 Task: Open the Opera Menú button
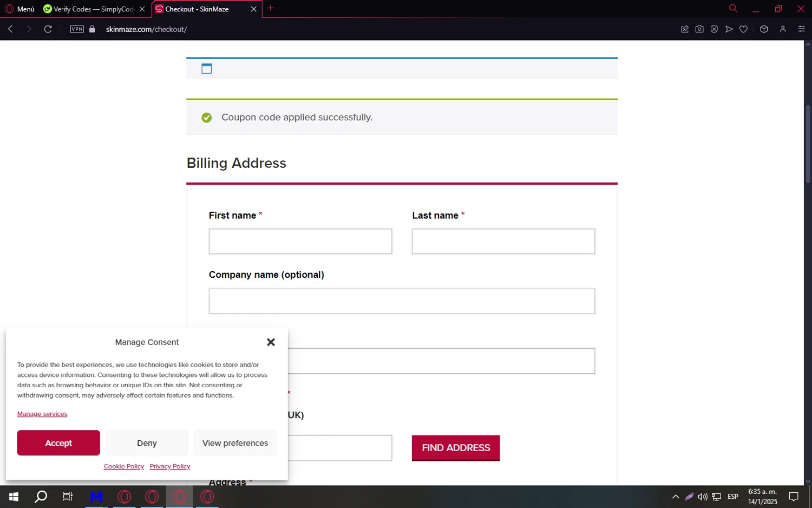tap(19, 9)
